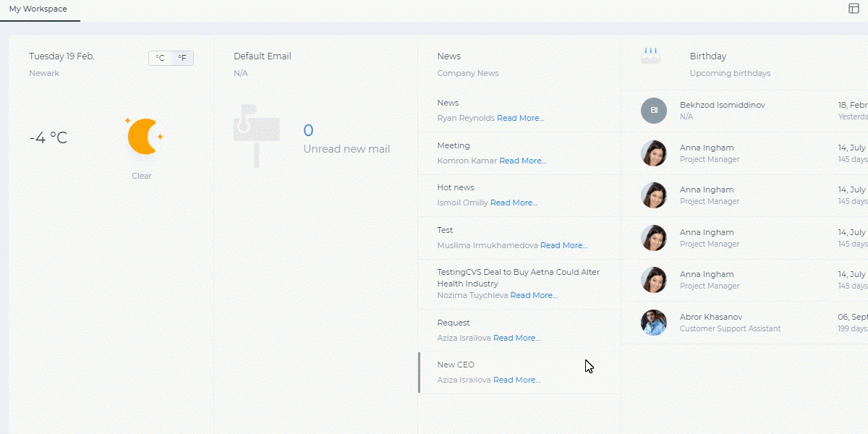The height and width of the screenshot is (434, 868).
Task: Read more on the Meeting news
Action: [523, 161]
